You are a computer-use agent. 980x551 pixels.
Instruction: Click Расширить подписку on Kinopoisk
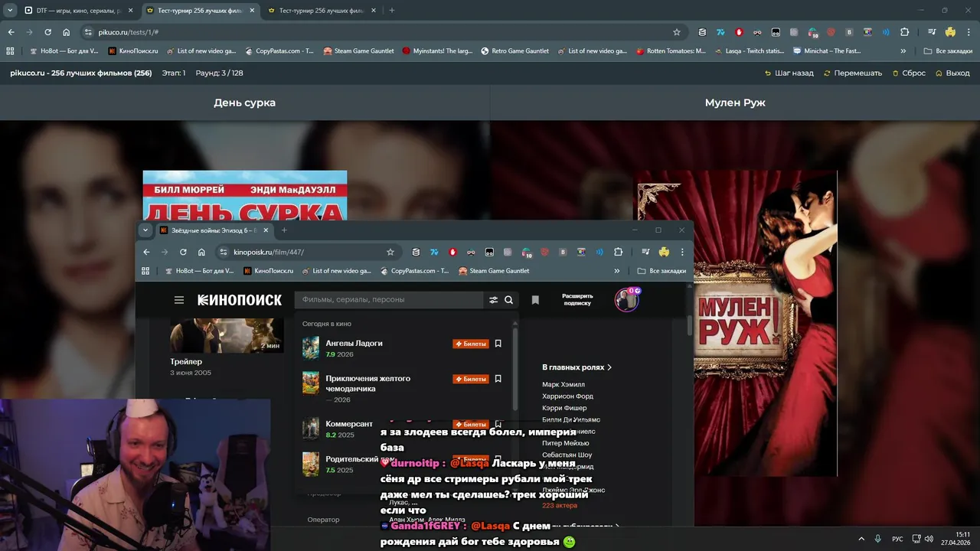[x=577, y=300]
